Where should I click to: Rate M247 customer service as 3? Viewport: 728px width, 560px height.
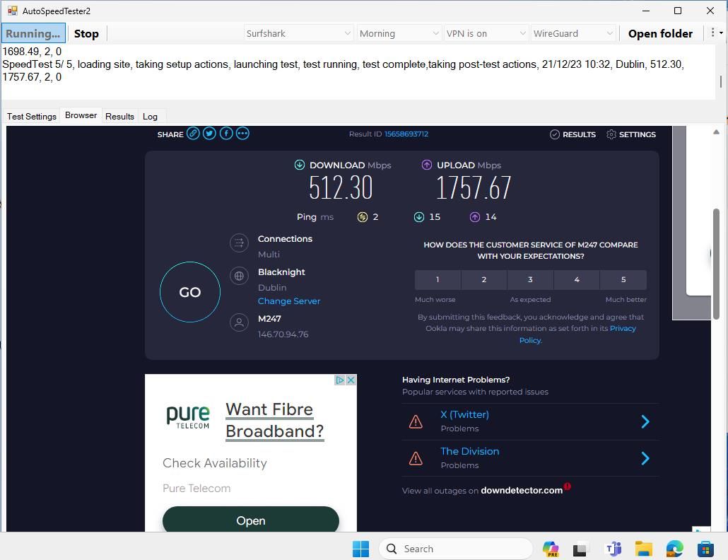(x=530, y=279)
